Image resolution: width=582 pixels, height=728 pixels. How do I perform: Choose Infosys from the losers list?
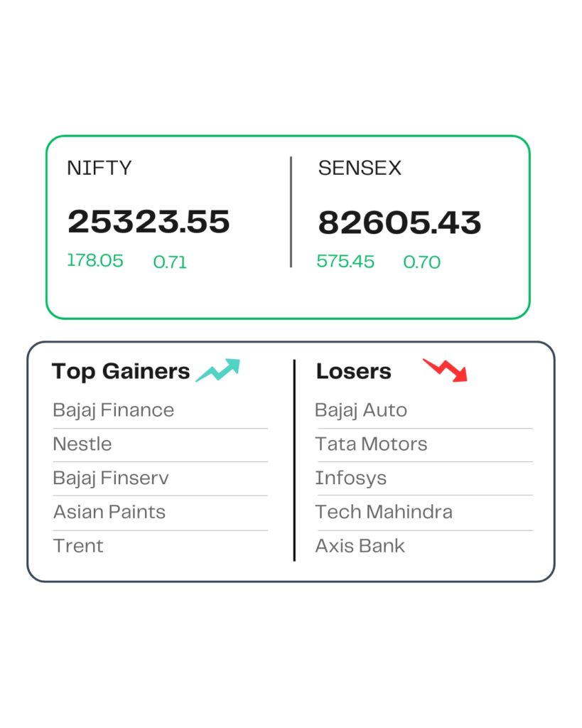351,478
